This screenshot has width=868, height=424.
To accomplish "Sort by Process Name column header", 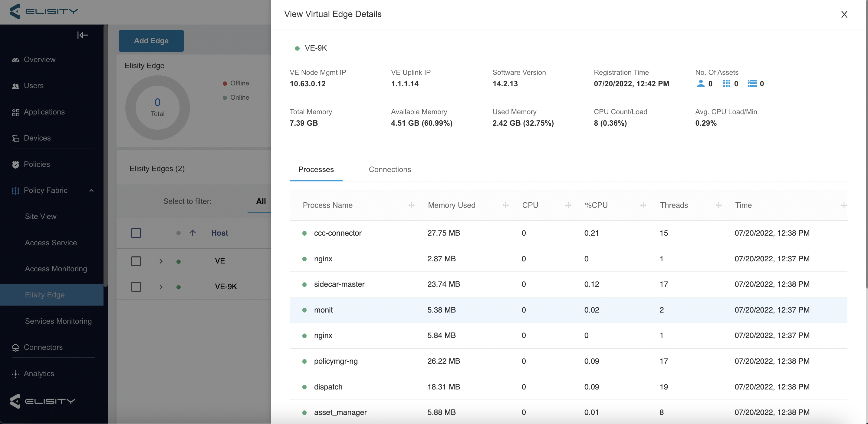I will pyautogui.click(x=327, y=205).
